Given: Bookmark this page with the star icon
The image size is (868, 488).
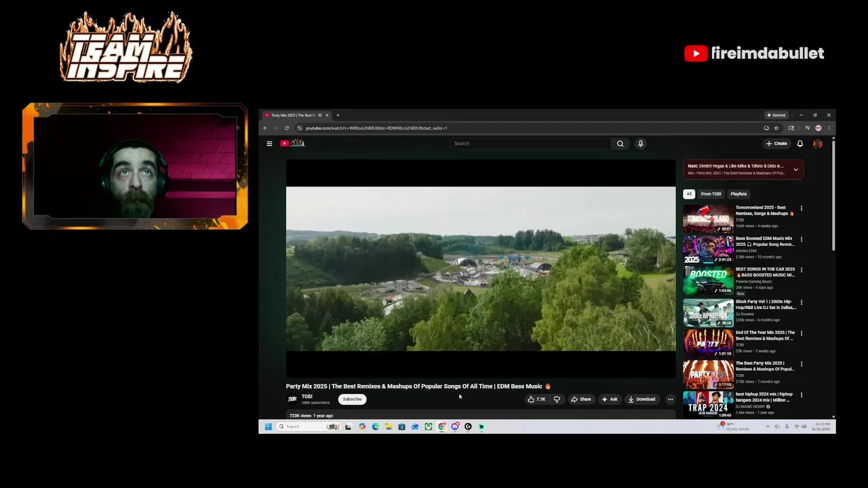Looking at the screenshot, I should [x=776, y=128].
